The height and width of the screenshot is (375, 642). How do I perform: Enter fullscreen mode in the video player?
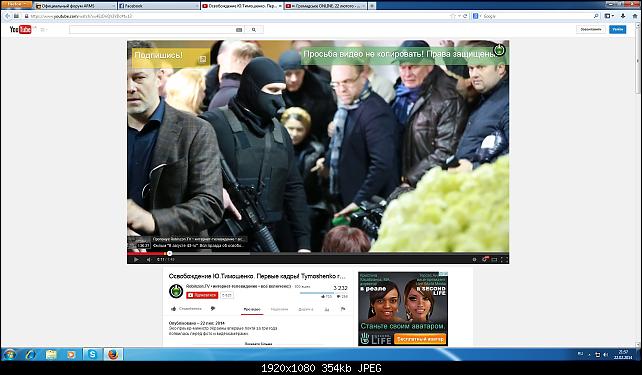pyautogui.click(x=504, y=259)
